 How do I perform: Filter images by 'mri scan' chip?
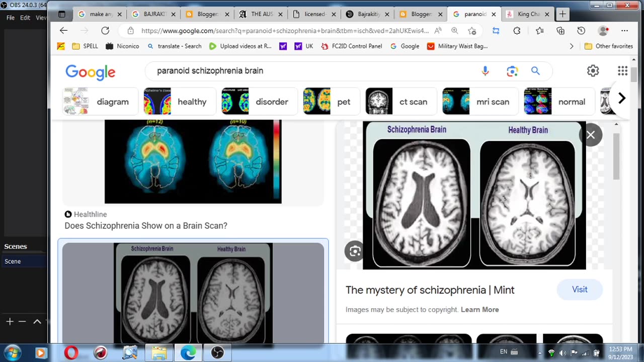(480, 102)
